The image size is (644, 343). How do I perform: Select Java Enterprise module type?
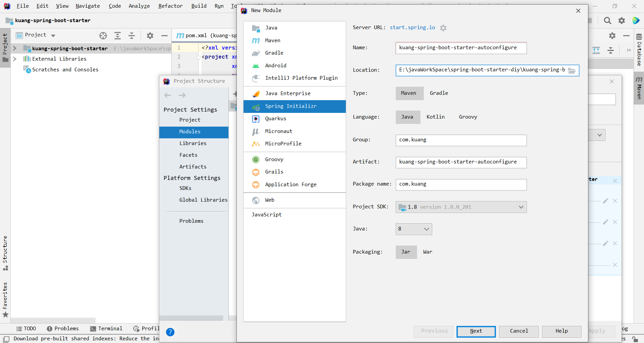click(x=294, y=93)
